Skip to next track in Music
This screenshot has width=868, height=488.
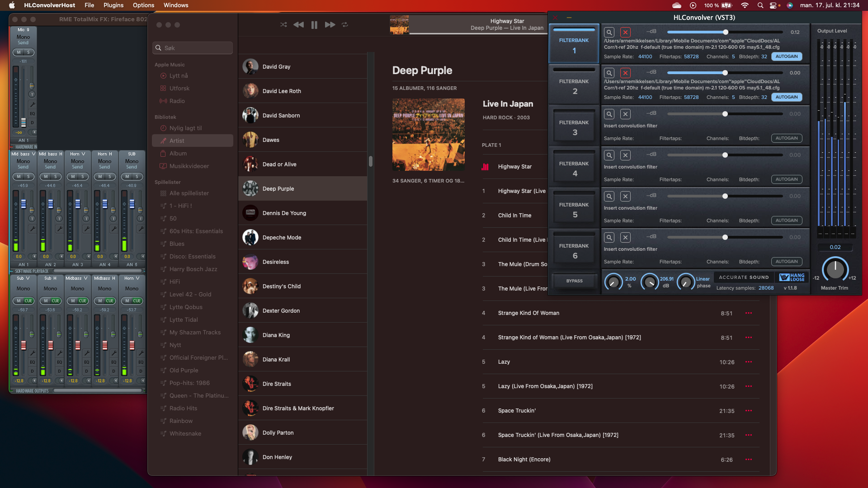pos(330,24)
